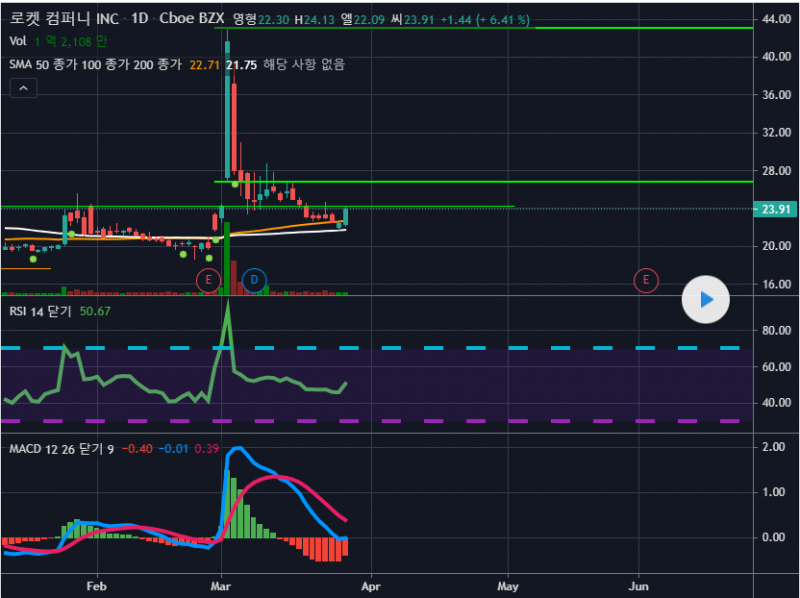
Task: Select the Vol indicator legend
Action: click(x=18, y=41)
